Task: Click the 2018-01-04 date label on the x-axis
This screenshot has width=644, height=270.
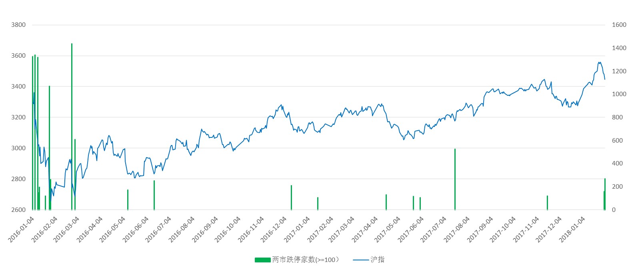Action: pyautogui.click(x=572, y=230)
